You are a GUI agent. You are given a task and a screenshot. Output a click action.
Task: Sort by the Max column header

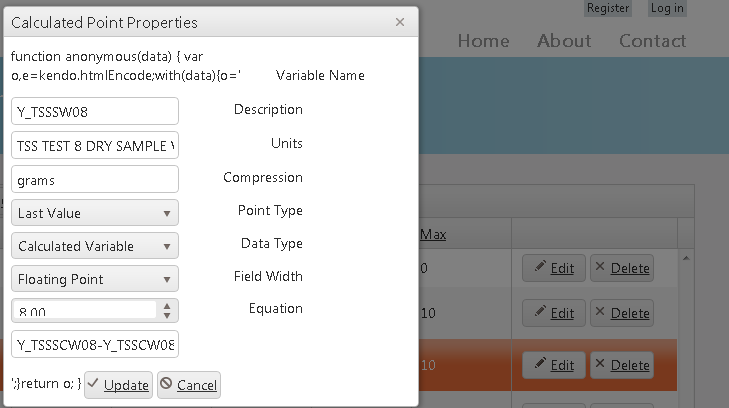pyautogui.click(x=433, y=234)
